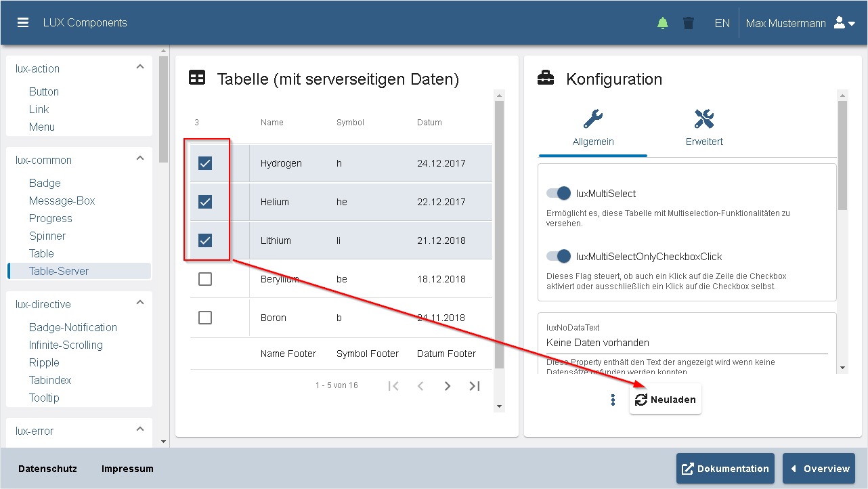Collapse the lux-action section
This screenshot has height=489, width=868.
[139, 66]
